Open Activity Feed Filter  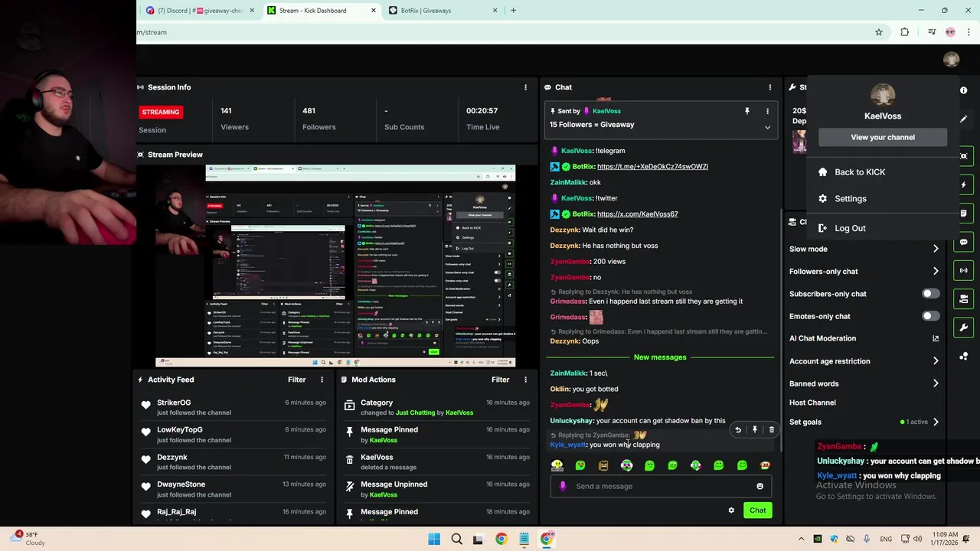(x=296, y=380)
